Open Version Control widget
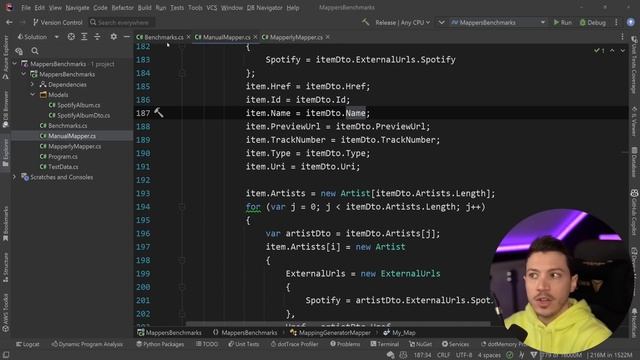Image resolution: width=640 pixels, height=360 pixels. 58,22
